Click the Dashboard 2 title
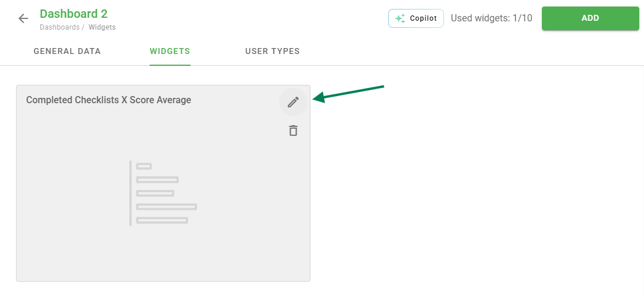Image resolution: width=644 pixels, height=296 pixels. [x=74, y=14]
